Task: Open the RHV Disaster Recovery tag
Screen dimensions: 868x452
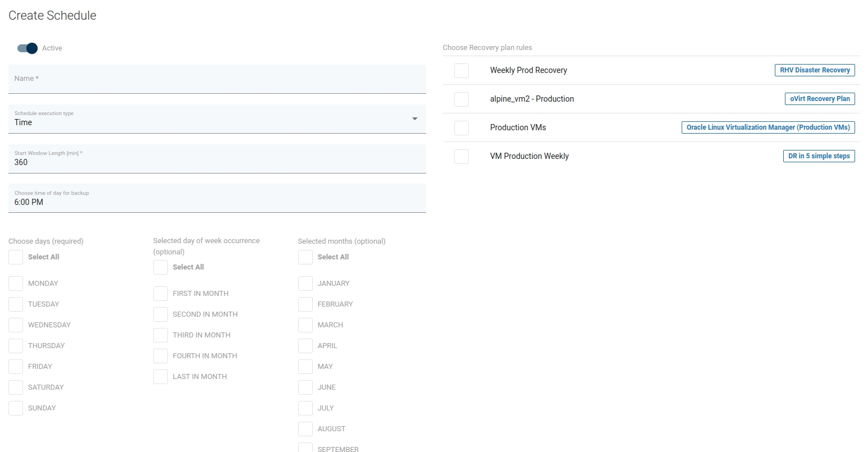Action: tap(815, 70)
